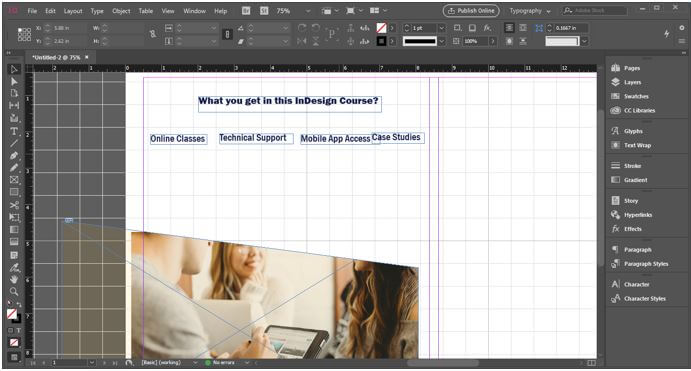
Task: Open the preflight profile Basic working dropdown
Action: click(195, 363)
